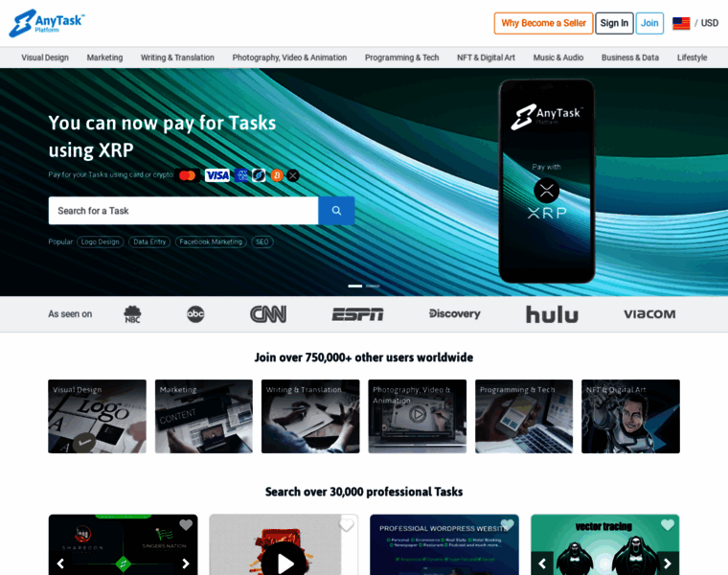
Task: Click the Viacom logo
Action: point(649,314)
